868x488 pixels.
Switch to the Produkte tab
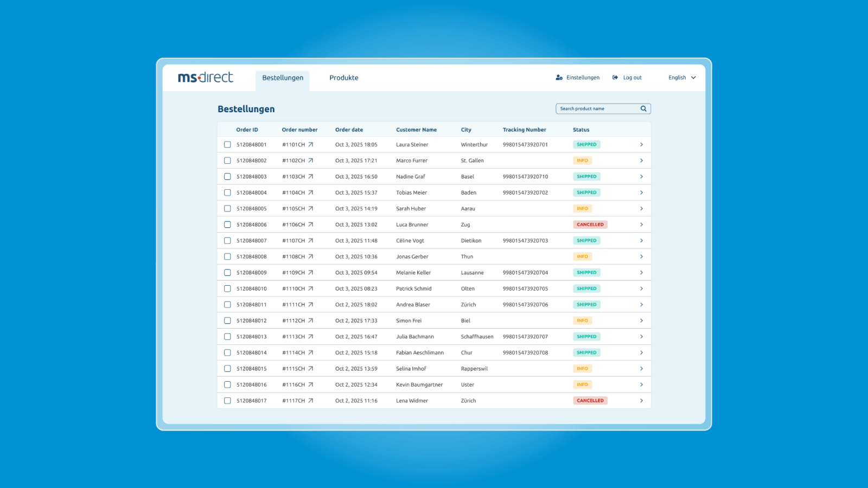click(x=344, y=78)
